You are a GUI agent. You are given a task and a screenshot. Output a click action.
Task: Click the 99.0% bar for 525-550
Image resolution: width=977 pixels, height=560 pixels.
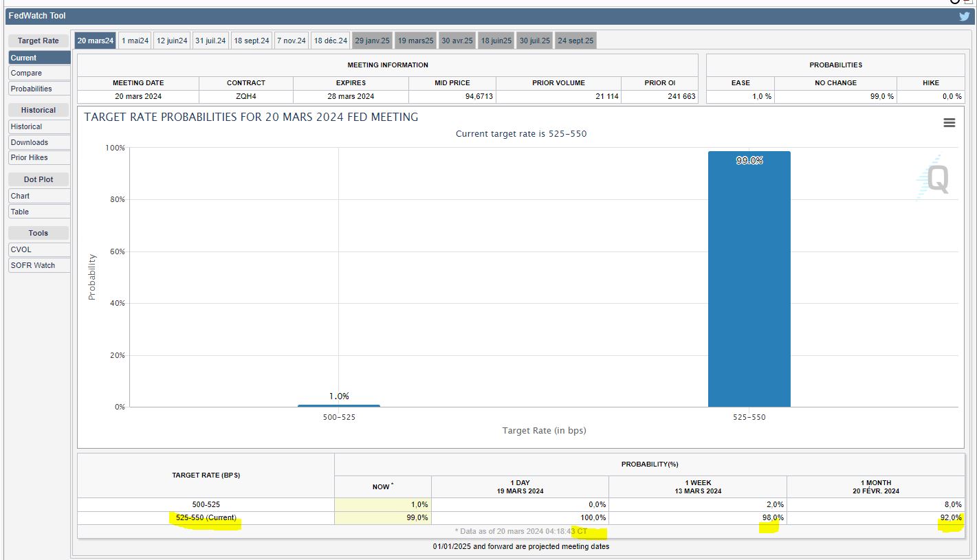tap(749, 279)
